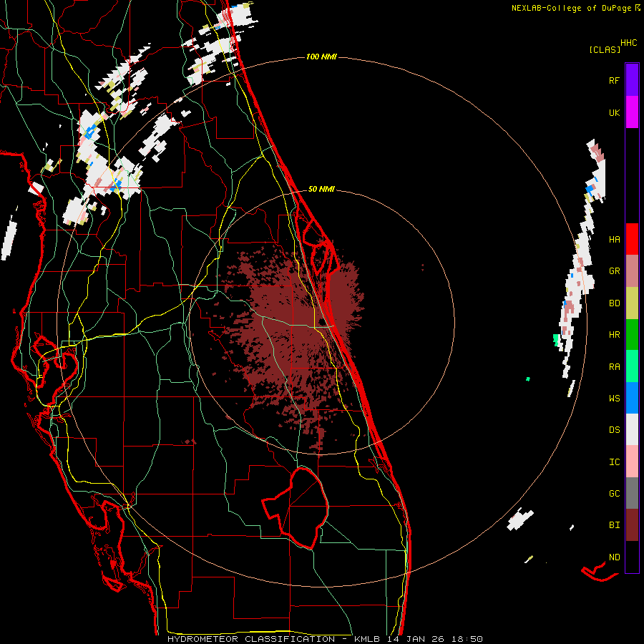Click the magenta UK legend color swatch
Viewport: 644px width, 644px height.
click(x=632, y=112)
